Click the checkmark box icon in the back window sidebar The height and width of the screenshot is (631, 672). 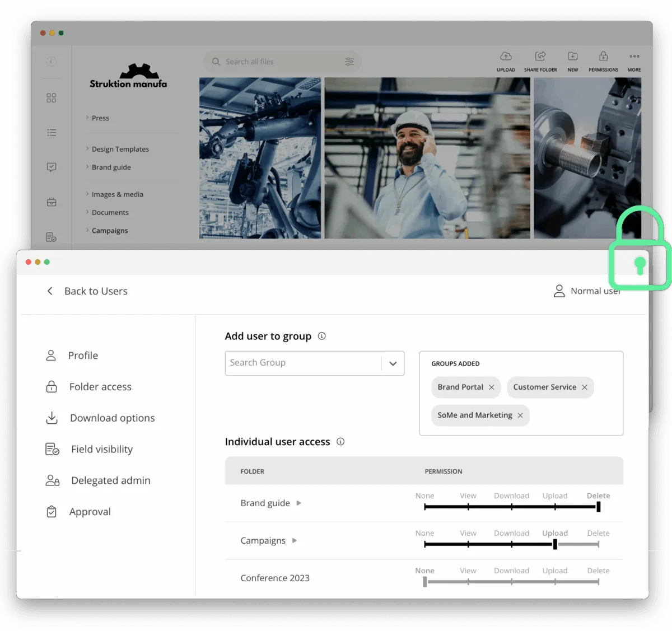(x=52, y=167)
